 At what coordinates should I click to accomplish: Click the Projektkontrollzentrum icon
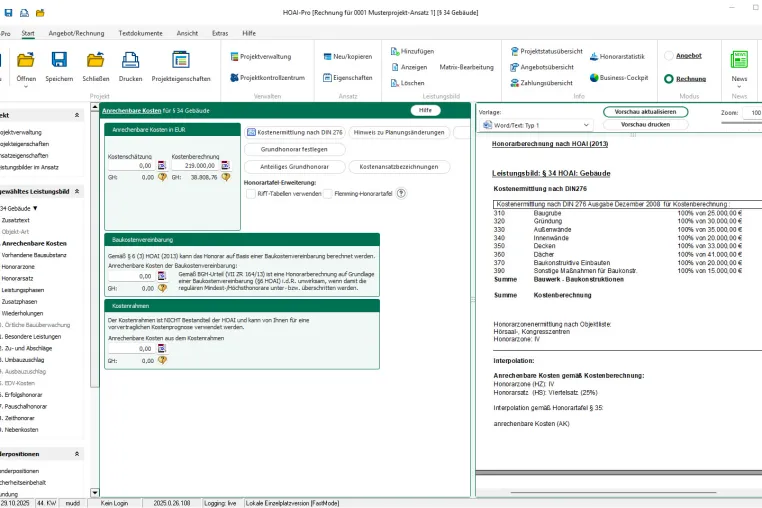click(x=234, y=78)
